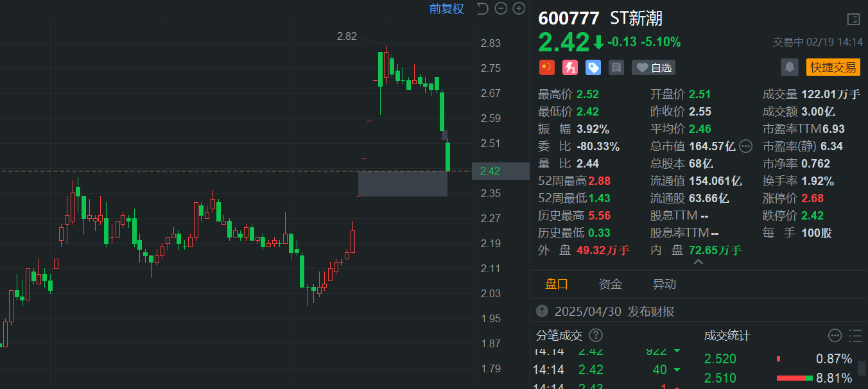Click the 52周最低 value 1.43
Image resolution: width=868 pixels, height=389 pixels.
click(x=600, y=198)
